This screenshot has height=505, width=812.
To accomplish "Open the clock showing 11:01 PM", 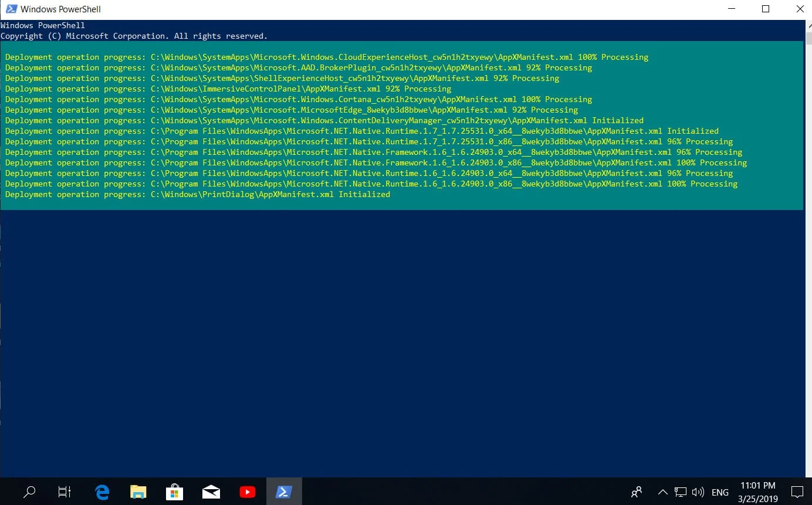I will [758, 492].
